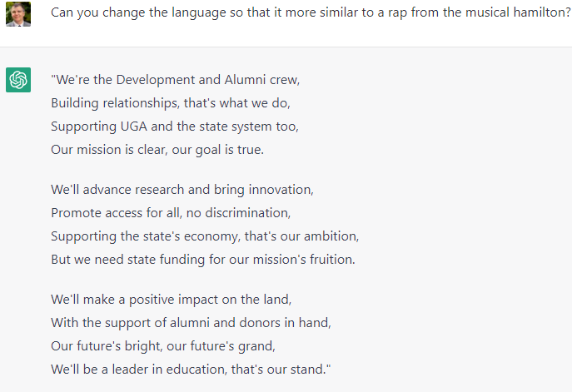Click the line about alumni and donors in hand
Image resolution: width=572 pixels, height=392 pixels.
coord(191,323)
